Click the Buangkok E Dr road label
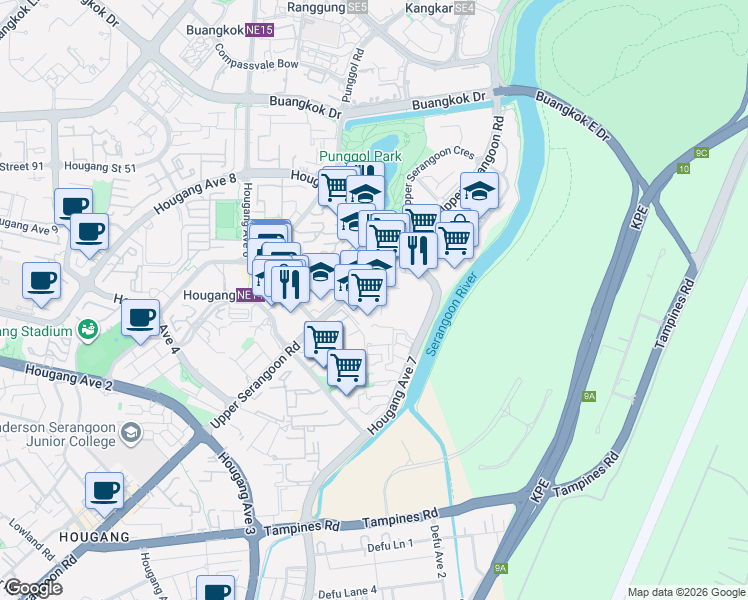Screen dimensions: 748x600 [x=572, y=116]
